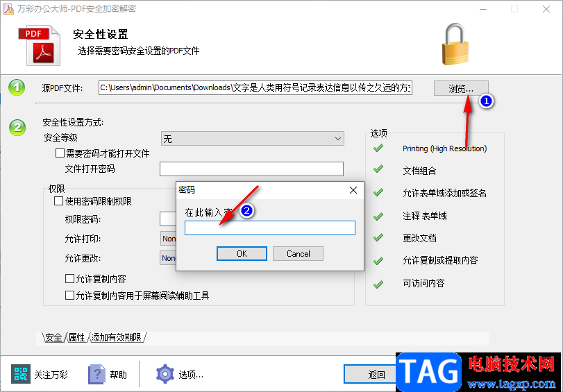Switch to the 属性 tab

[x=76, y=337]
